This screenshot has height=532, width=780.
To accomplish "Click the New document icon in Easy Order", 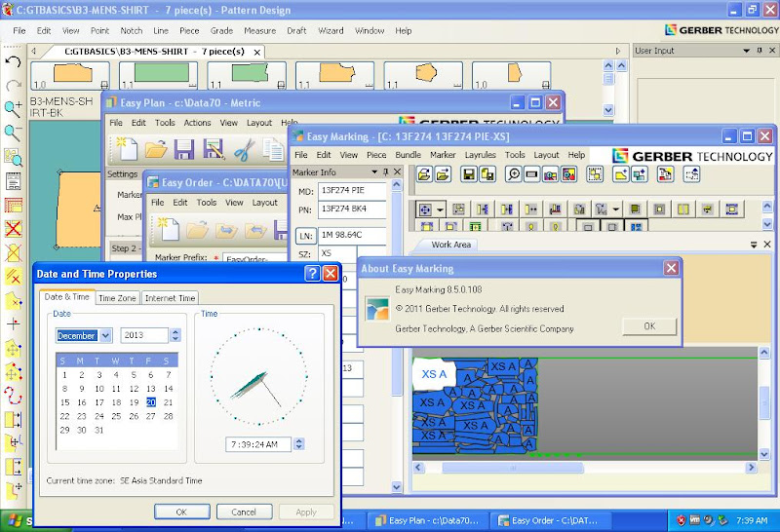I will pyautogui.click(x=168, y=230).
